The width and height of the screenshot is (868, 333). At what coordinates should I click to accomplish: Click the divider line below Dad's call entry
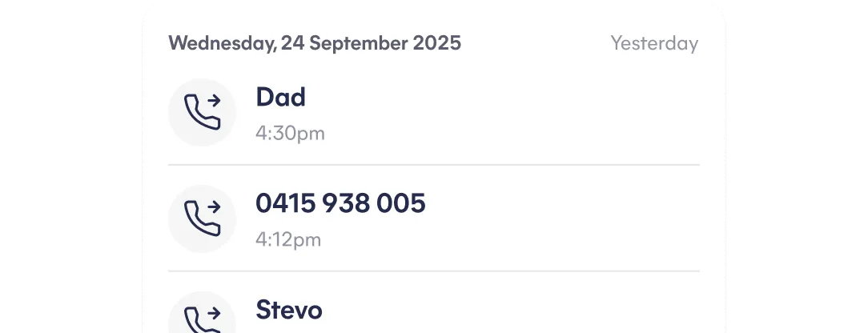[x=433, y=165]
